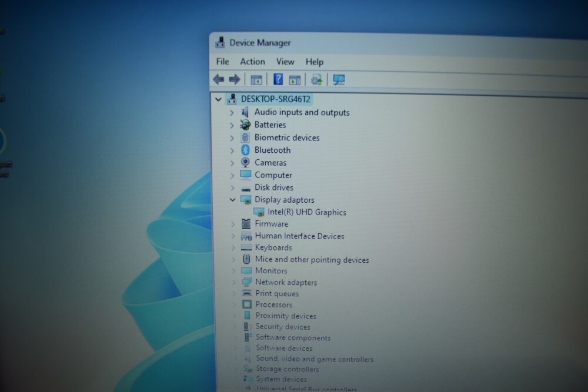
Task: Expand the Keyboards category
Action: [x=233, y=247]
